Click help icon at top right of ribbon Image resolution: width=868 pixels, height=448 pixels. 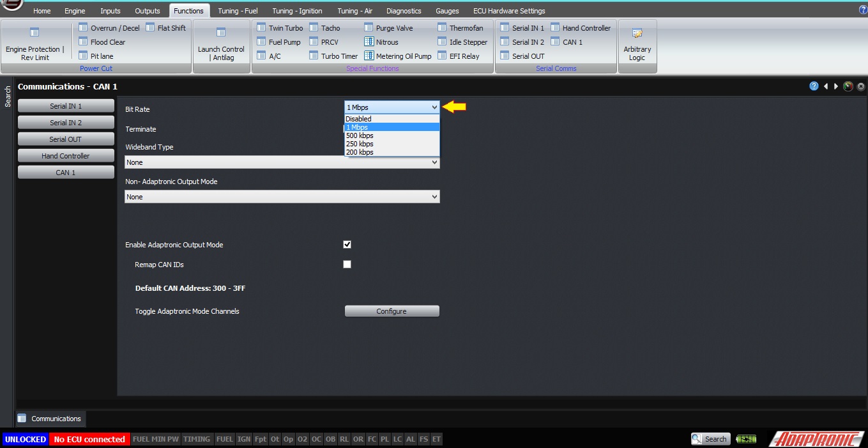point(863,10)
